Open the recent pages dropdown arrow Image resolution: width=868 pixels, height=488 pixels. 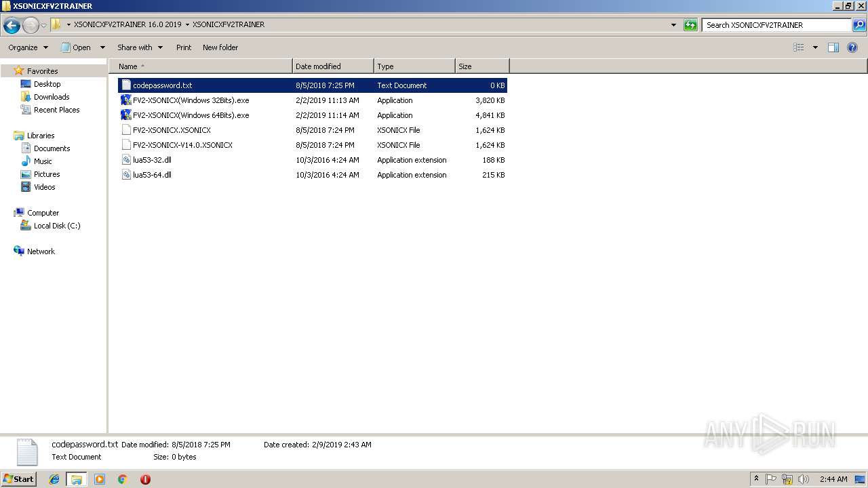[x=43, y=26]
